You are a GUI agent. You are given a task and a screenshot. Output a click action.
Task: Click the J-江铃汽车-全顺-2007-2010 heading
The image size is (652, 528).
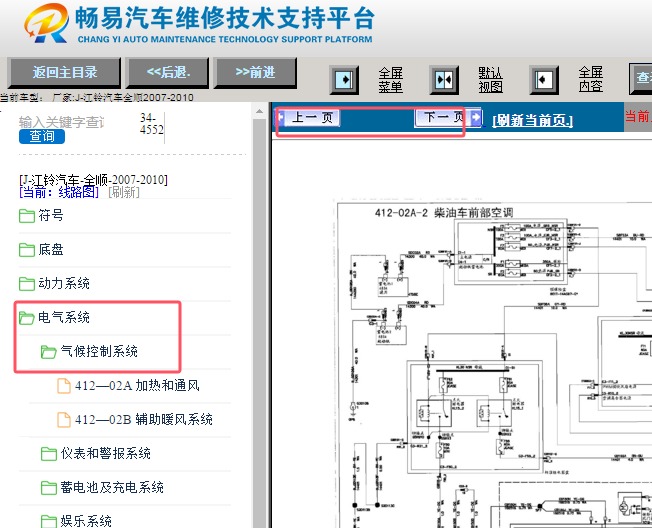pos(93,180)
